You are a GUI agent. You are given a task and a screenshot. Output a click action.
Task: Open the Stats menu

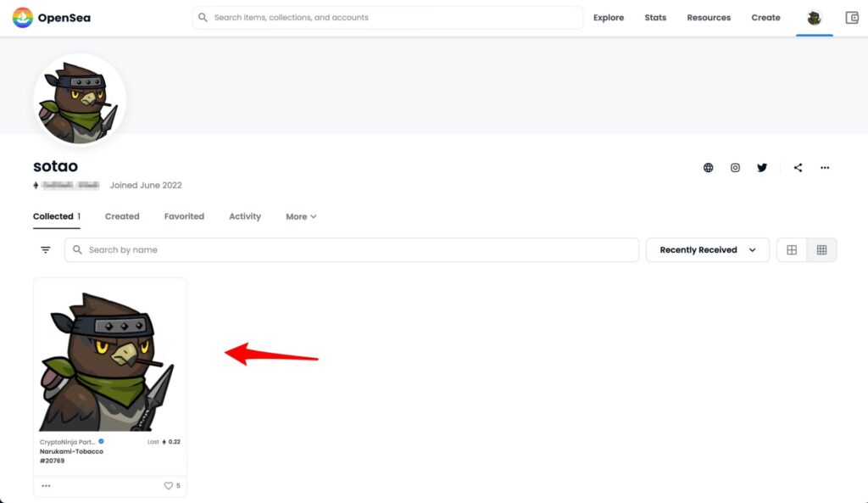(x=655, y=18)
